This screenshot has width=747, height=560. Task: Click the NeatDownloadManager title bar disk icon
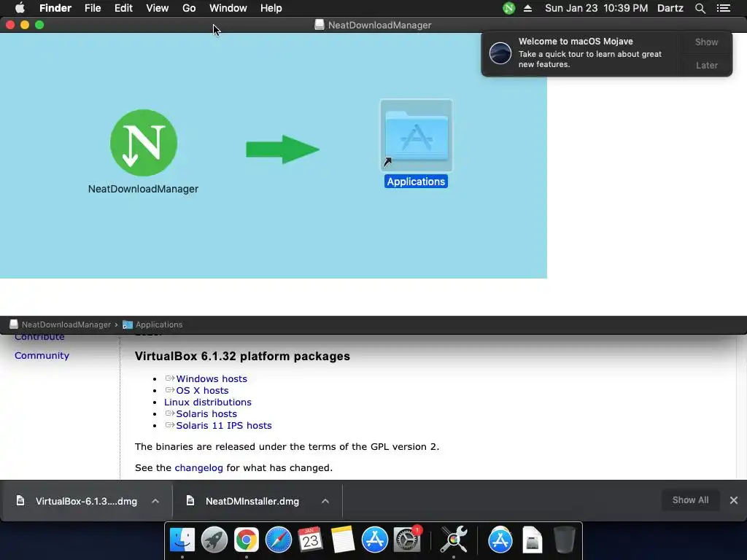[320, 25]
